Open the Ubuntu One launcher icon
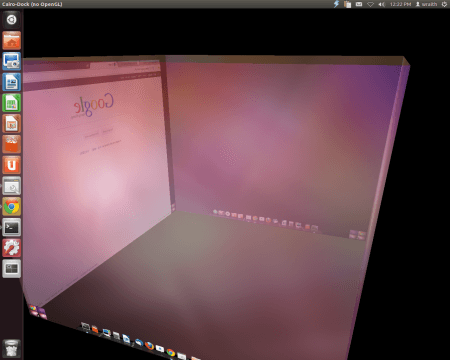Viewport: 450px width, 360px height. (x=12, y=165)
